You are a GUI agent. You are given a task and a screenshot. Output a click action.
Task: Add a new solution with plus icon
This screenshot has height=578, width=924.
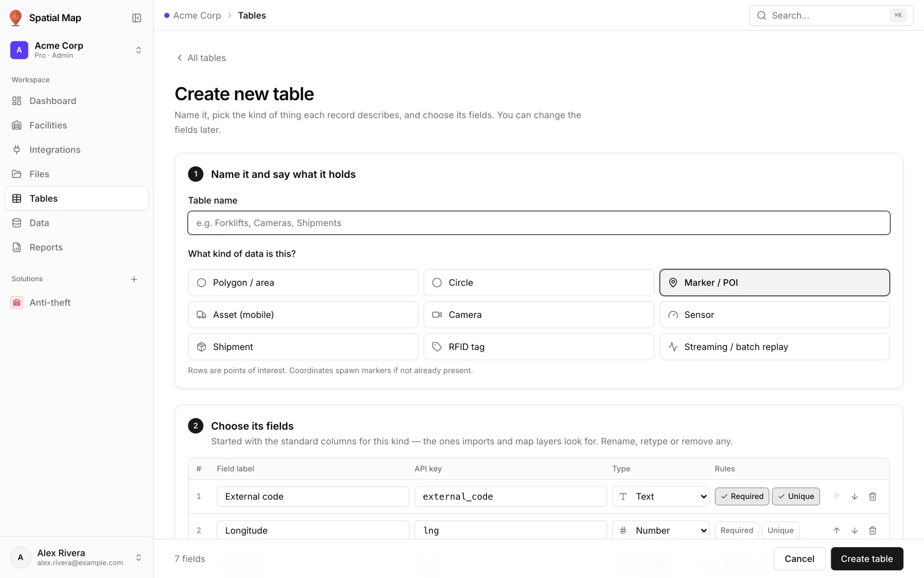point(134,279)
